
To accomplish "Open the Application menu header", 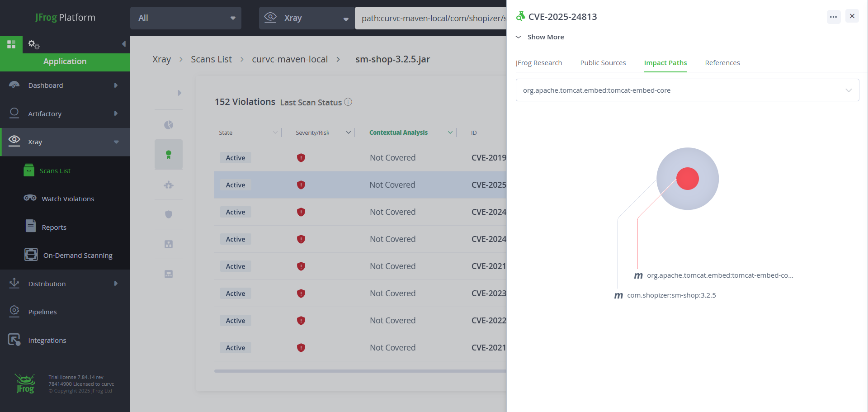I will tap(65, 62).
